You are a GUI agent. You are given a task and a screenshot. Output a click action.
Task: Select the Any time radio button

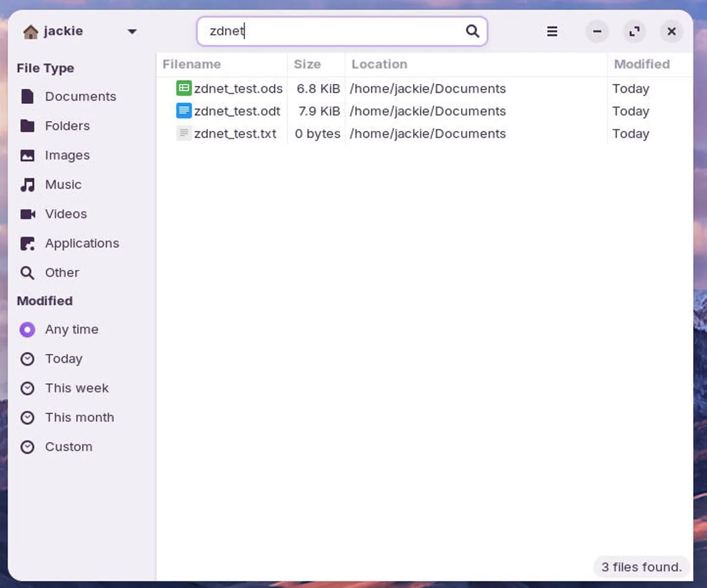click(x=27, y=330)
